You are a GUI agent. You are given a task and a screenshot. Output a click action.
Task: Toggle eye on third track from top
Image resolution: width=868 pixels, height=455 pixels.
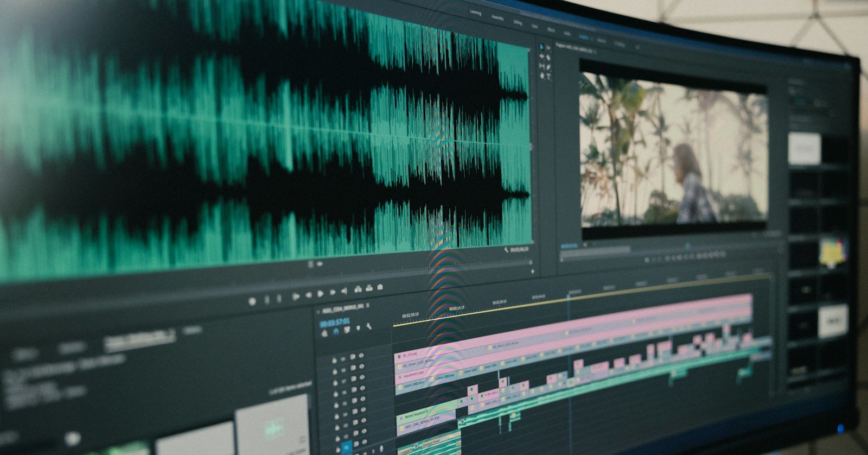point(362,377)
